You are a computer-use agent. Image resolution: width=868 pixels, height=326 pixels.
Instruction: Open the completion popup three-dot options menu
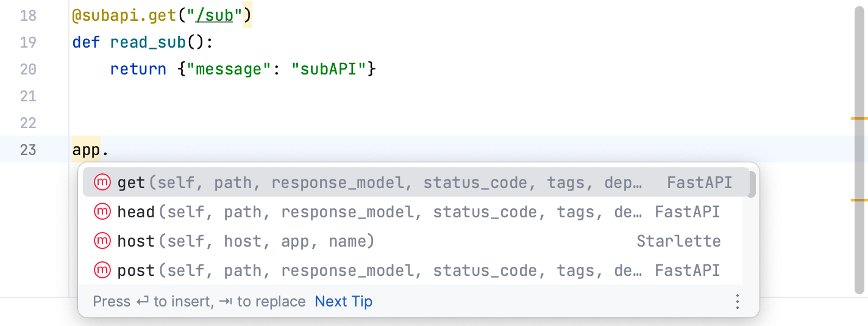[x=738, y=302]
